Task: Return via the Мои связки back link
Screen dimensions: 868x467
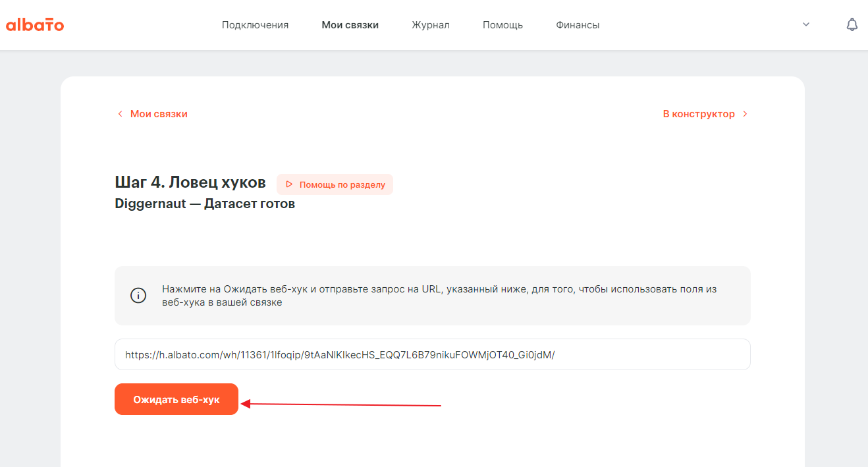Action: point(153,114)
